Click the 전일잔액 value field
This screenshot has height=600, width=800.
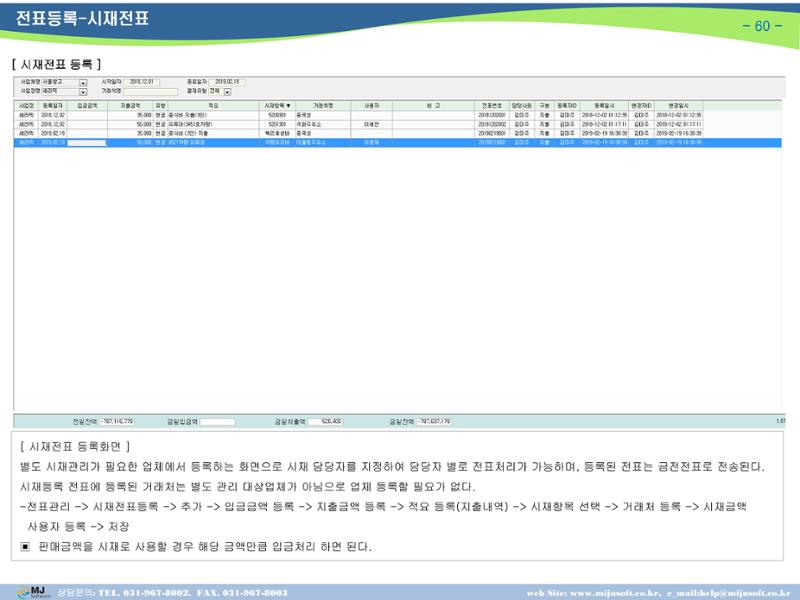pyautogui.click(x=117, y=421)
